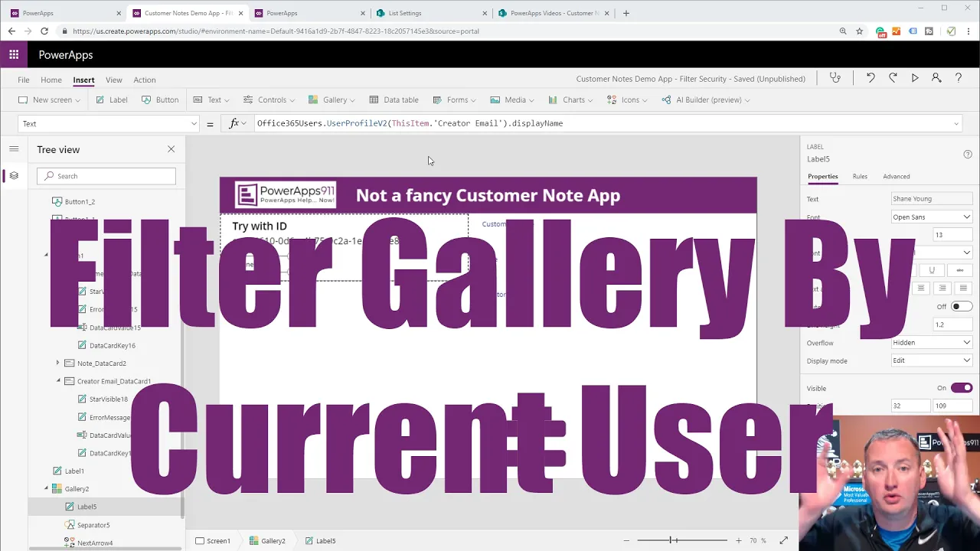The height and width of the screenshot is (551, 980).
Task: Open browser three-dot menu
Action: point(968,31)
